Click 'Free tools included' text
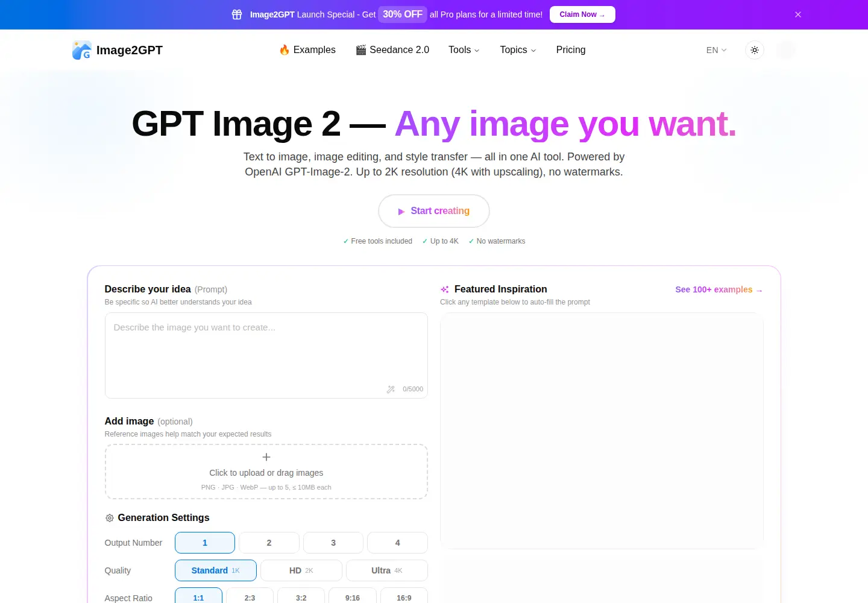The height and width of the screenshot is (603, 868). pyautogui.click(x=382, y=241)
